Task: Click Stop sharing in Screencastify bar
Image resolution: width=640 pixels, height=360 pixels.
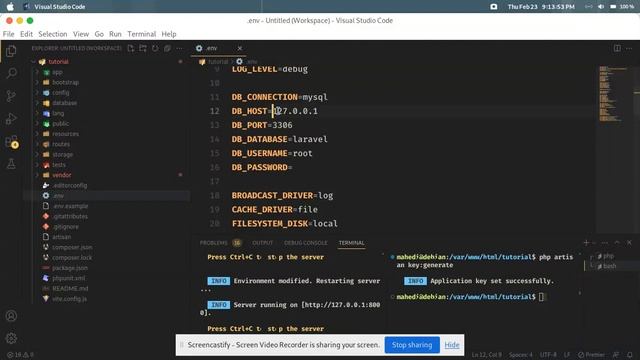Action: [x=412, y=345]
